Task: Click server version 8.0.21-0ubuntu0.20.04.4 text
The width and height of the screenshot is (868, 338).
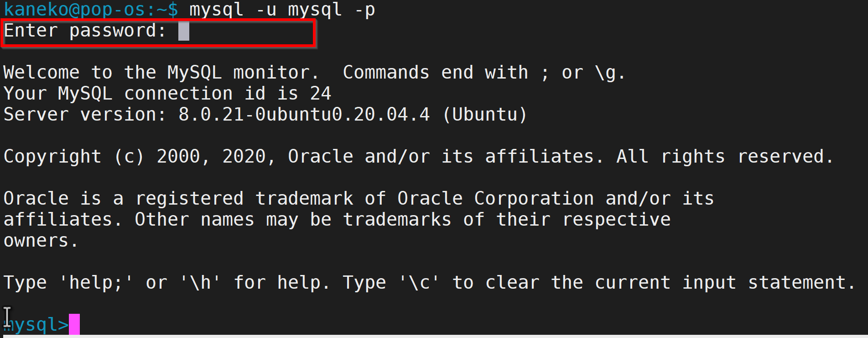Action: point(304,115)
